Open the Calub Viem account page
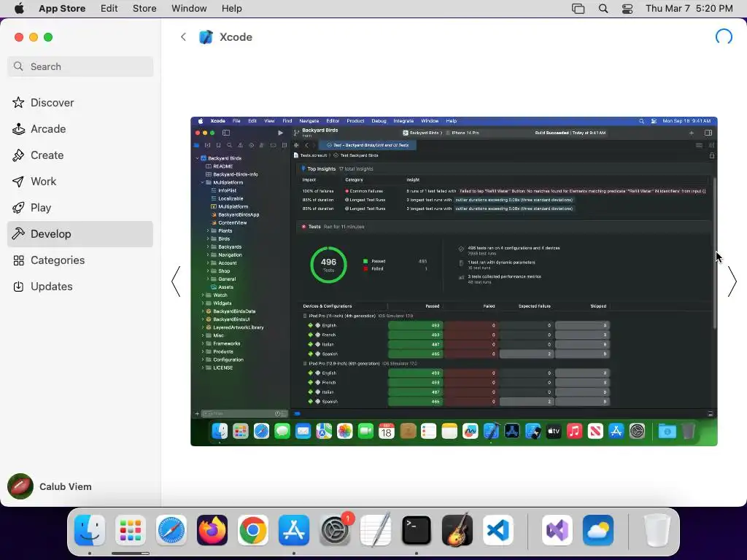 [50, 486]
